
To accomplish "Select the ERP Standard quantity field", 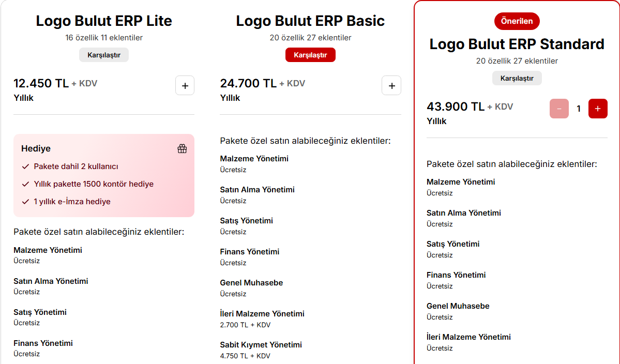I will 579,109.
